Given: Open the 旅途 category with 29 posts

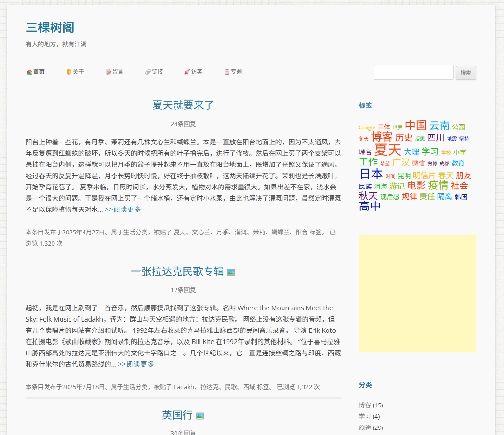Looking at the screenshot, I should point(365,427).
